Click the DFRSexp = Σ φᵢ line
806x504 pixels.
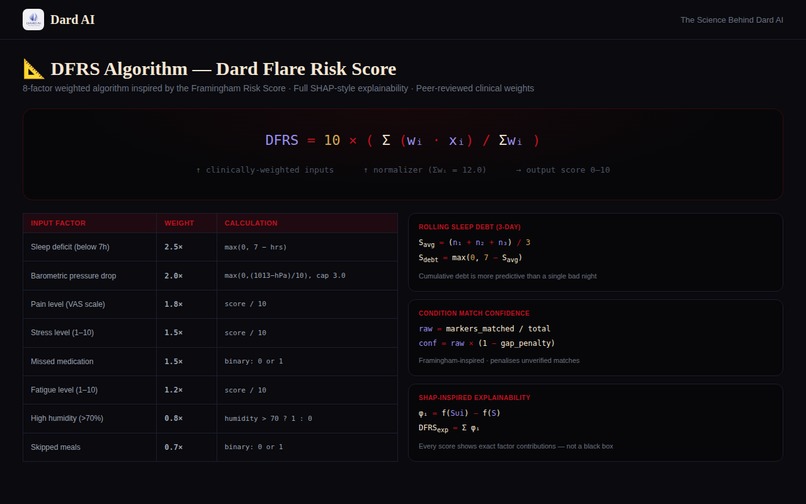point(449,428)
